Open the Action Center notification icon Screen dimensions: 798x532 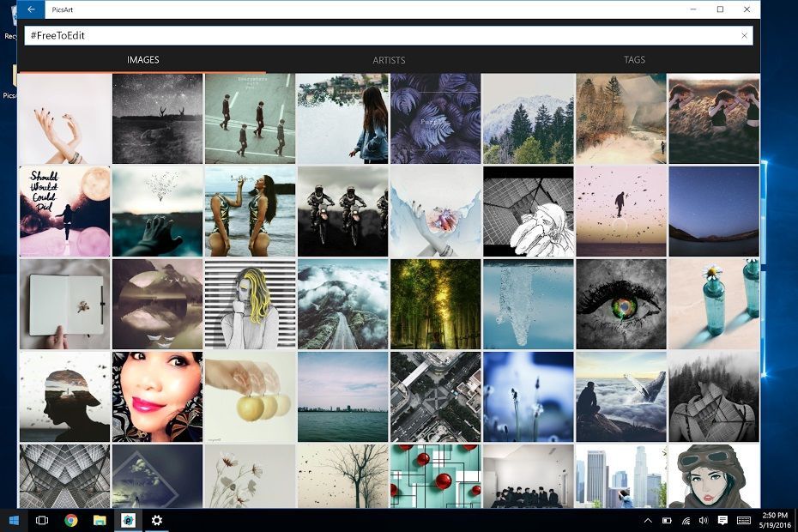coord(723,520)
